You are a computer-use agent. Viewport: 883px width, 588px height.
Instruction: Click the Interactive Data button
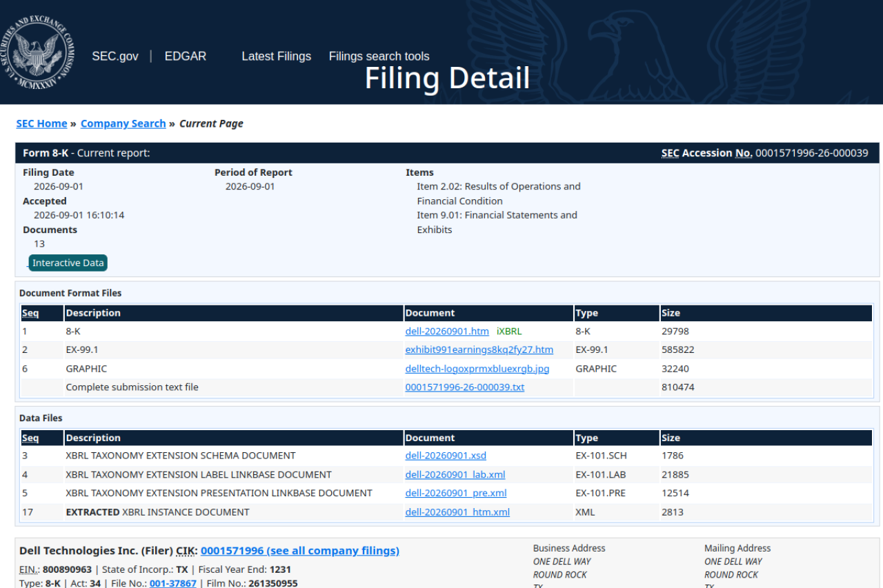click(68, 263)
